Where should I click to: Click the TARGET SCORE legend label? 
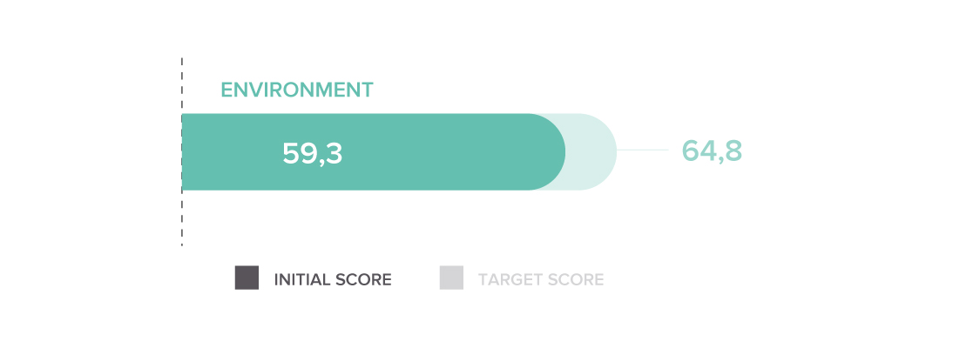tap(541, 279)
